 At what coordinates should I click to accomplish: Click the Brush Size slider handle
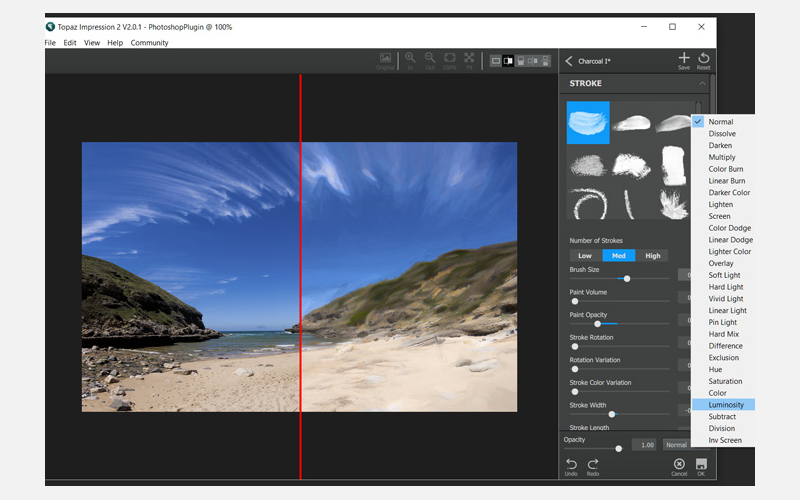click(627, 279)
